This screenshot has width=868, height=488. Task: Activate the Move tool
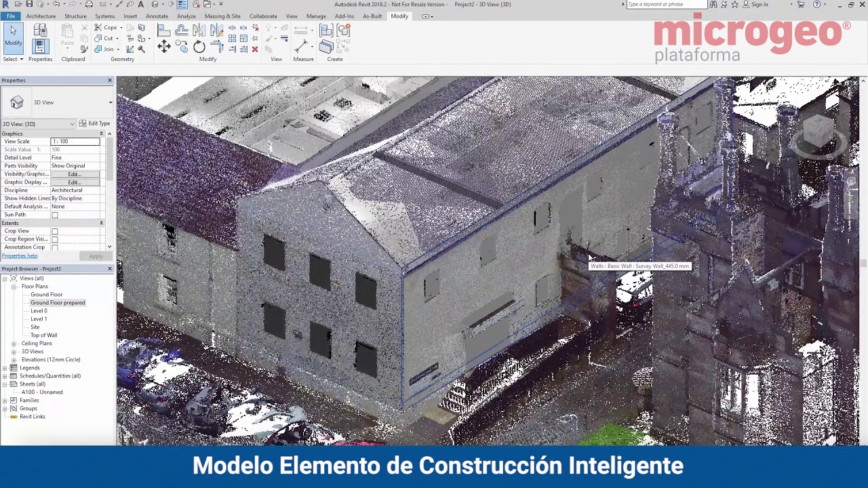[x=163, y=46]
